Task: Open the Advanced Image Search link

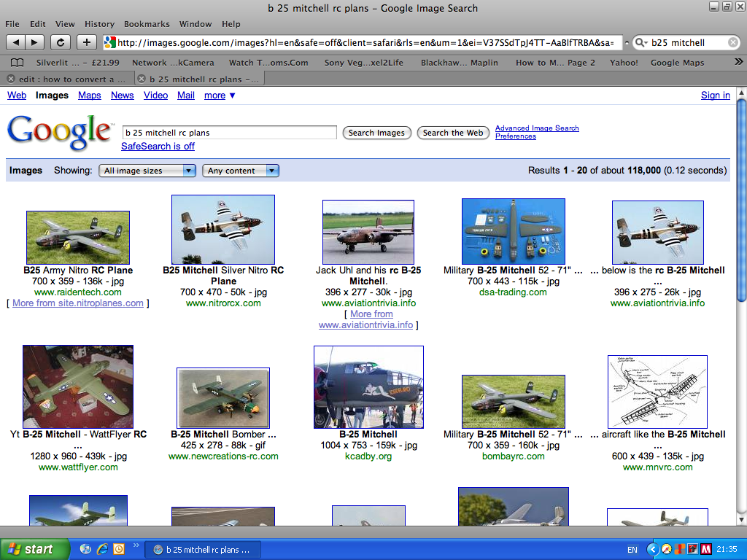Action: pos(537,128)
